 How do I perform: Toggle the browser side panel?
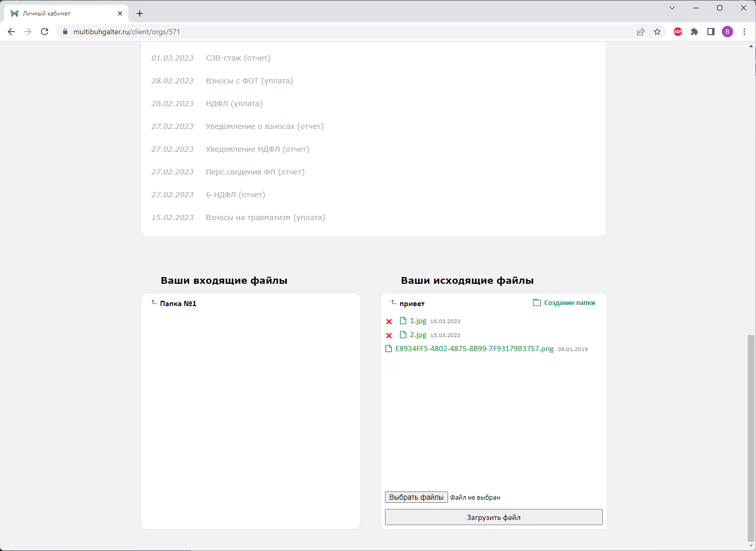pyautogui.click(x=711, y=32)
